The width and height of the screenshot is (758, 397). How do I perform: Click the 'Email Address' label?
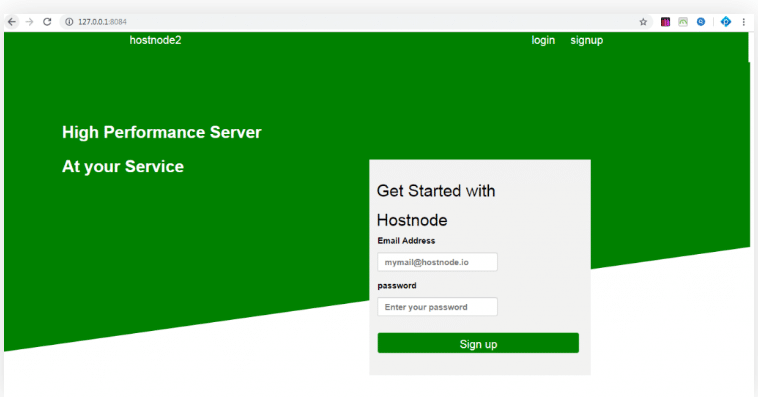coord(406,241)
